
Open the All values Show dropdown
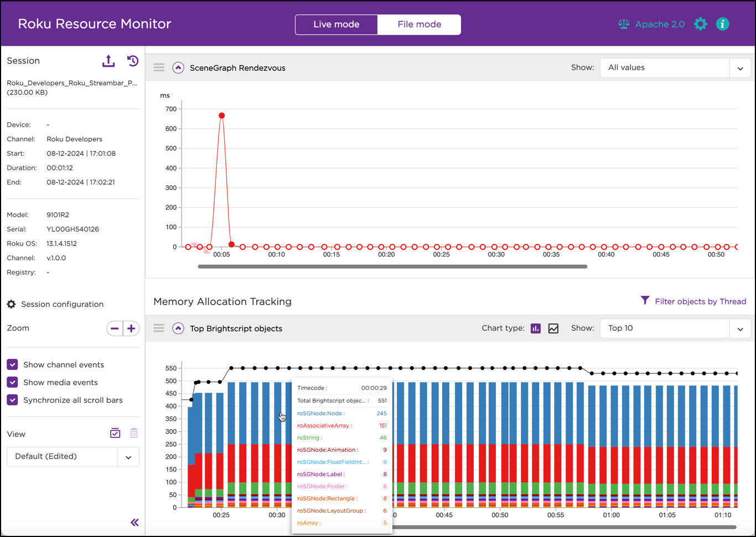coord(675,68)
